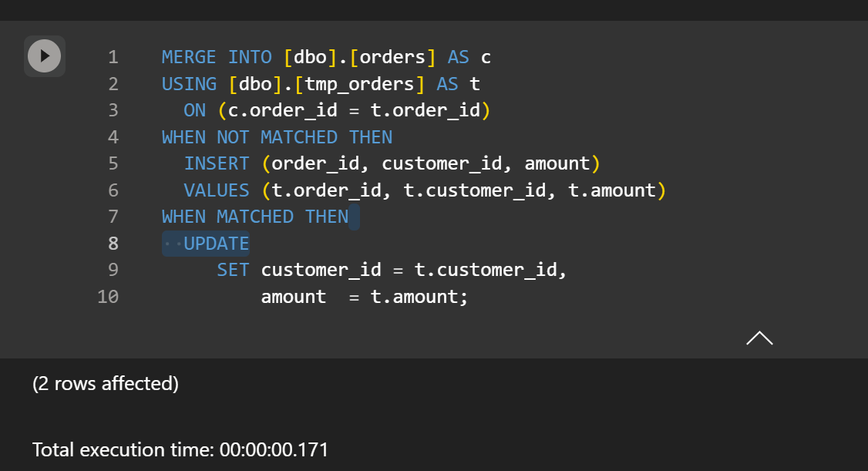Click the [orders] table name
This screenshot has height=471, width=868.
point(392,57)
